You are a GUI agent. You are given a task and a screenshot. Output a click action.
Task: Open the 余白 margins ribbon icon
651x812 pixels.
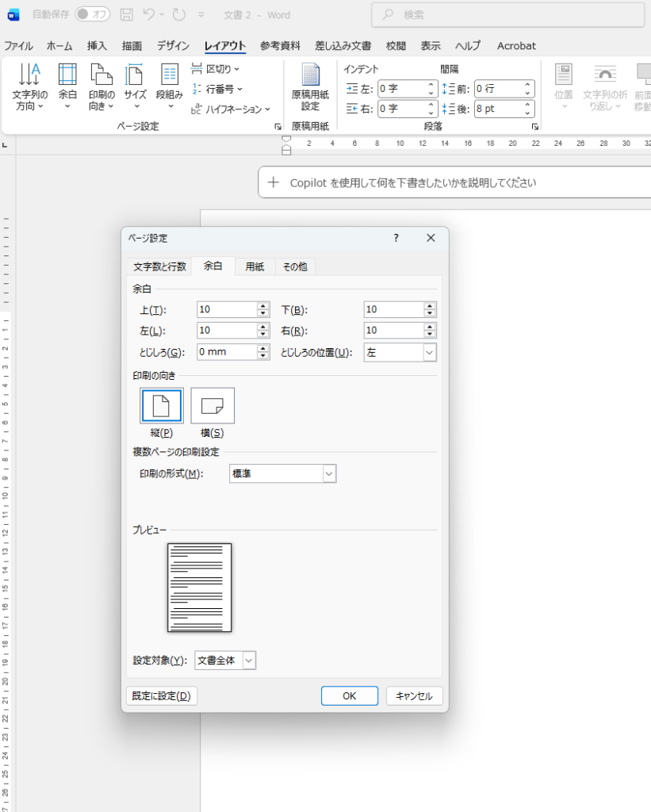[x=67, y=75]
